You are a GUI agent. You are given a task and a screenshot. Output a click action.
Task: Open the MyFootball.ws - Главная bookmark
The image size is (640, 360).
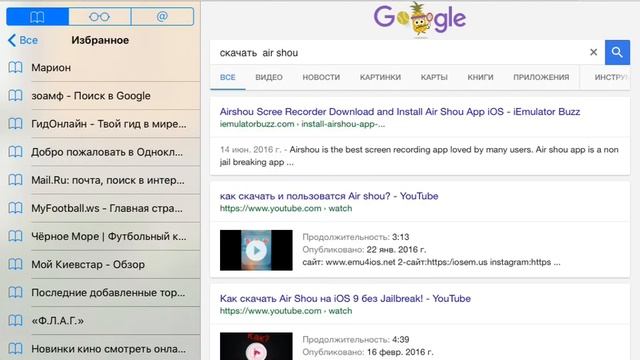(x=107, y=208)
